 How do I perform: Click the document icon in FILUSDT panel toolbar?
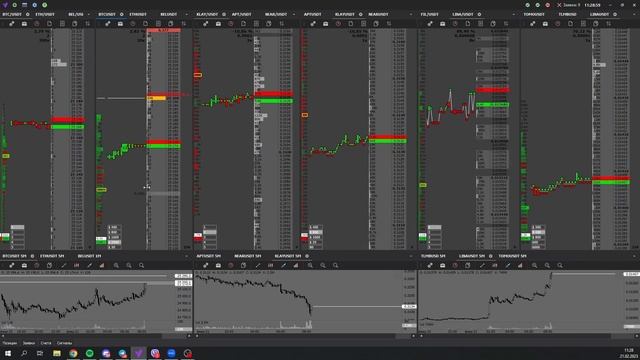click(468, 24)
